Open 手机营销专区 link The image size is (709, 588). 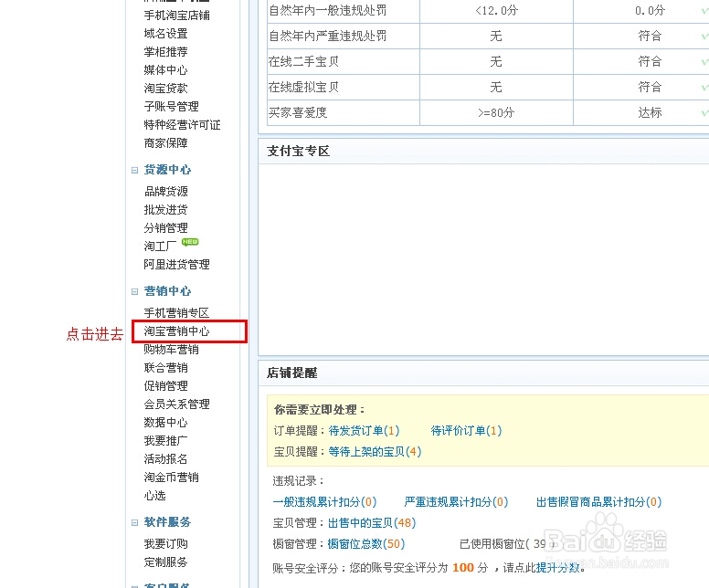pyautogui.click(x=176, y=313)
